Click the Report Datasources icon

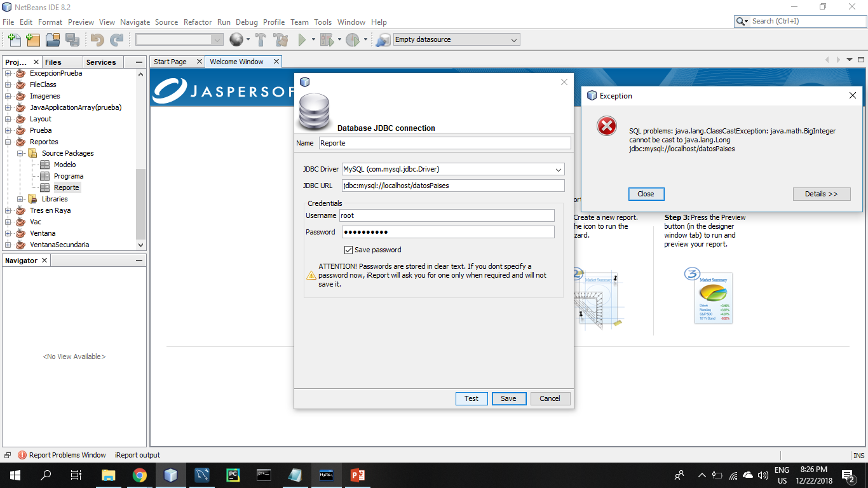383,40
